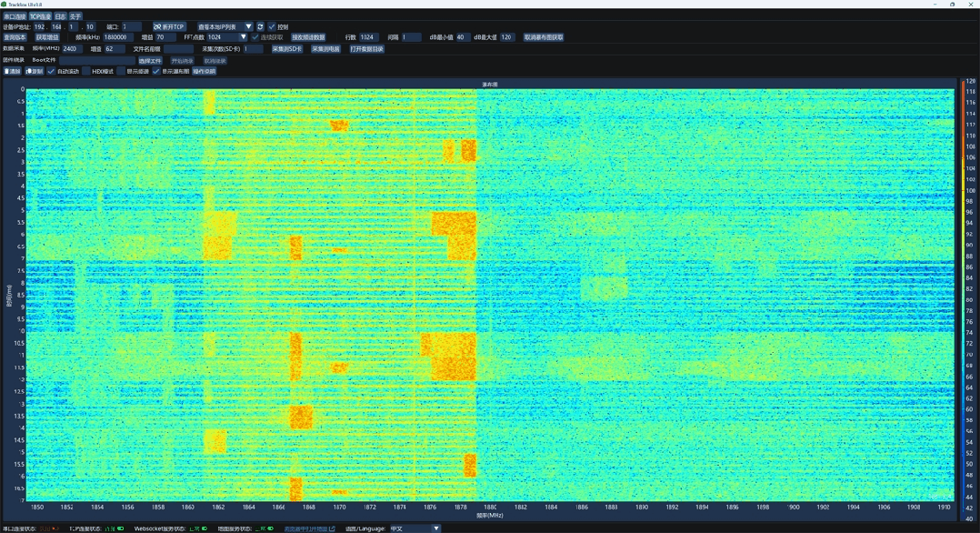
Task: Expand the local IP list (查看本地IP列表) dropdown
Action: (x=224, y=27)
